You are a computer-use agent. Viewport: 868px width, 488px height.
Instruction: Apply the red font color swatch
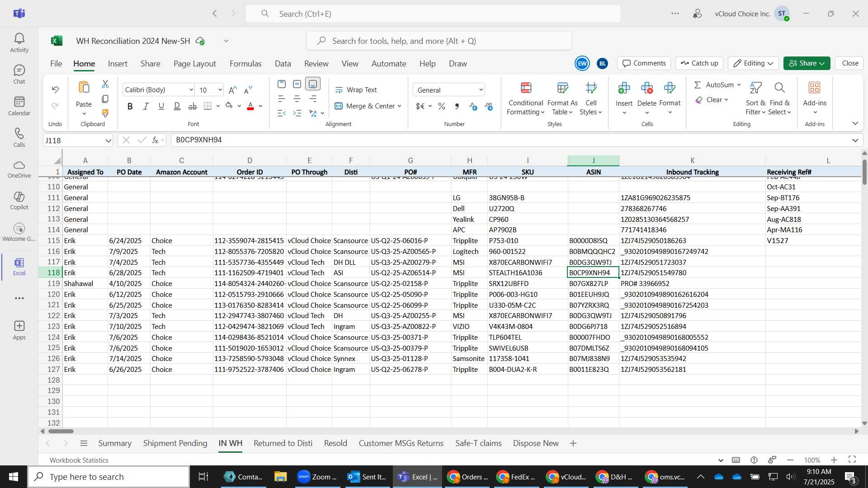pos(250,106)
